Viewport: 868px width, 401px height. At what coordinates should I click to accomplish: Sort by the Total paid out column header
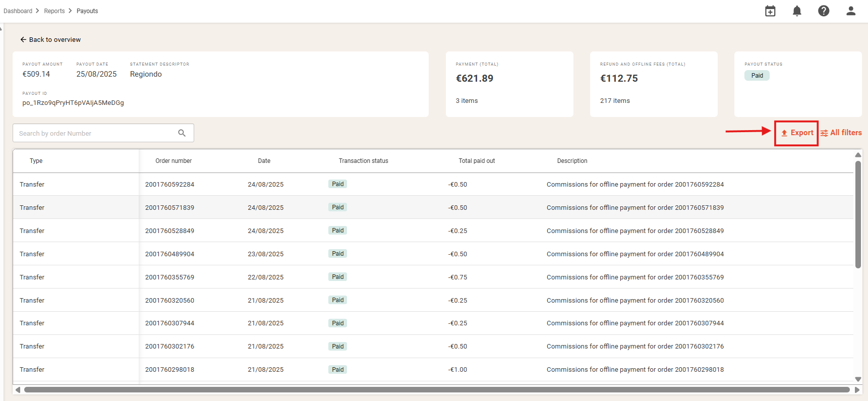[x=477, y=161]
